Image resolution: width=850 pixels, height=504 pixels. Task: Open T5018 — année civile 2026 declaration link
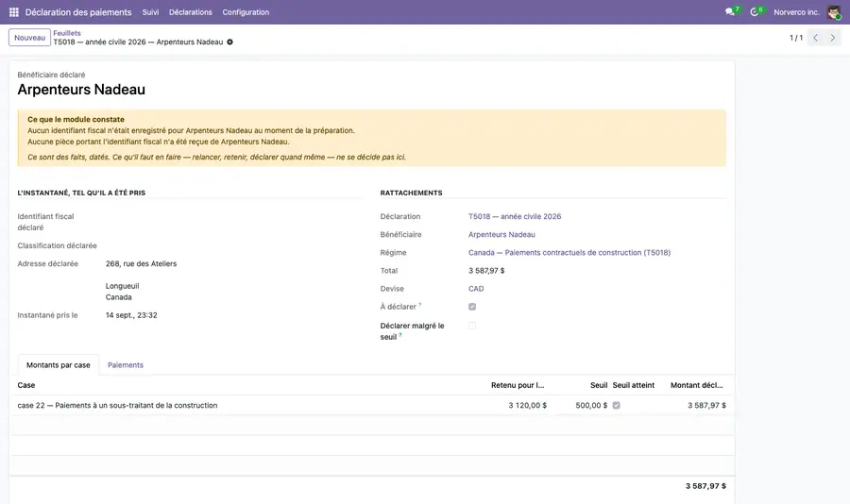coord(515,216)
